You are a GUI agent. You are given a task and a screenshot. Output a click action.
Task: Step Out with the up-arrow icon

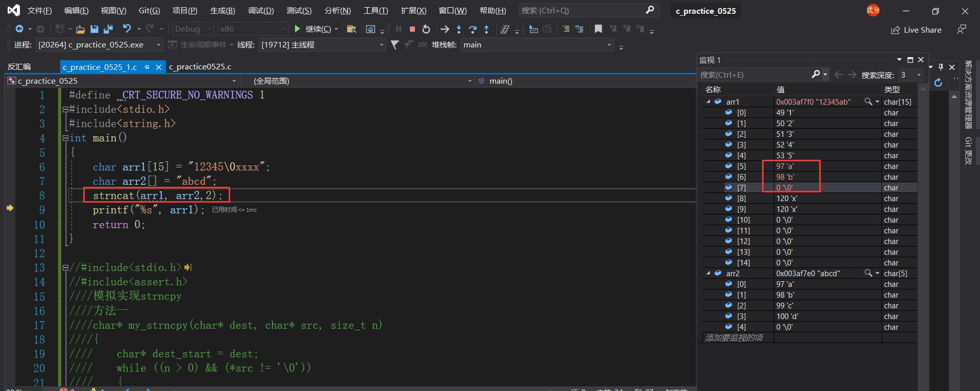[486, 29]
